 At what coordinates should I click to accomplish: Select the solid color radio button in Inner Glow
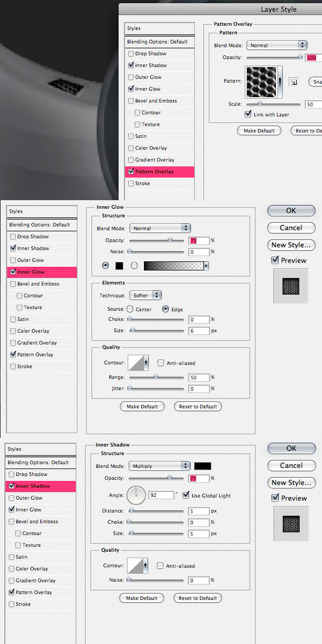[x=105, y=265]
